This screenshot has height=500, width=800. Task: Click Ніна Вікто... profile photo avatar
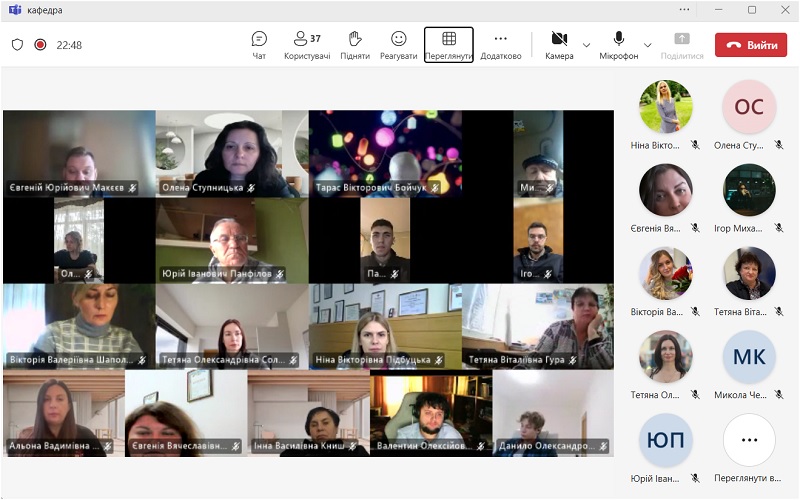coord(666,107)
